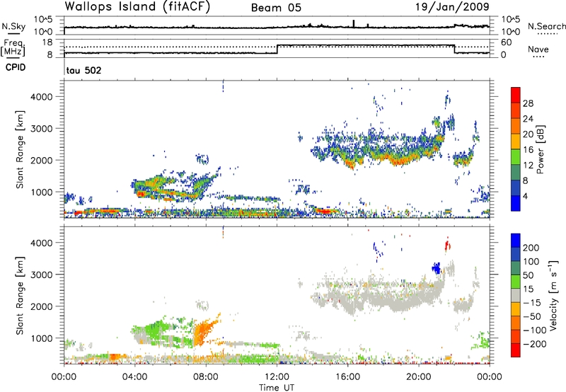
Task: Click the "16" value on the power scale
Action: 528,150
